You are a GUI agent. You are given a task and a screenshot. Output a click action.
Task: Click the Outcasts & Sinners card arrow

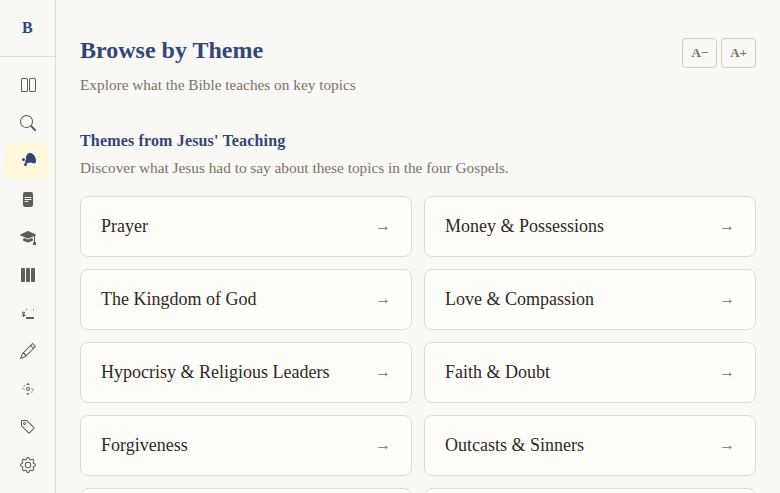(x=727, y=446)
